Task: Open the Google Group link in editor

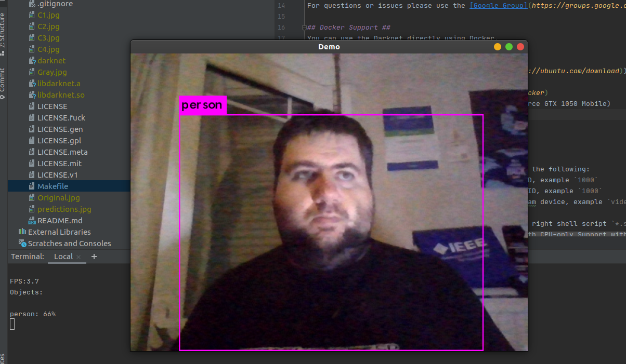Action: [499, 6]
